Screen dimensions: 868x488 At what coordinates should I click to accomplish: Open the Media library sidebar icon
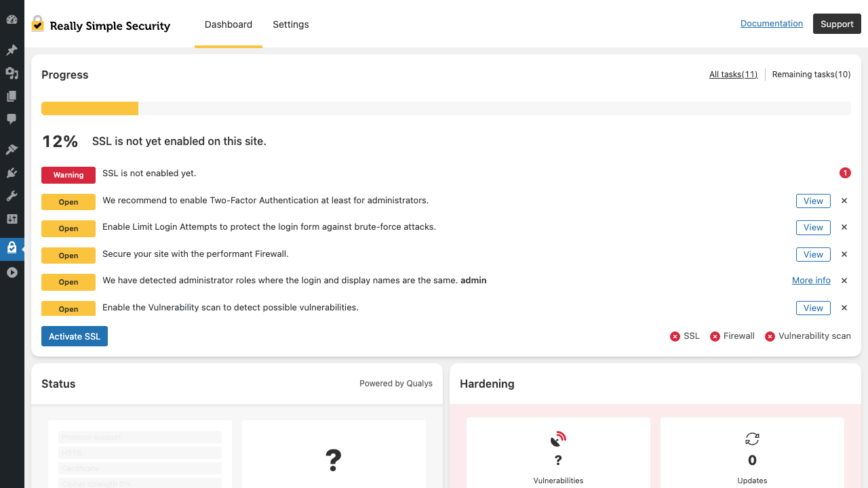12,73
